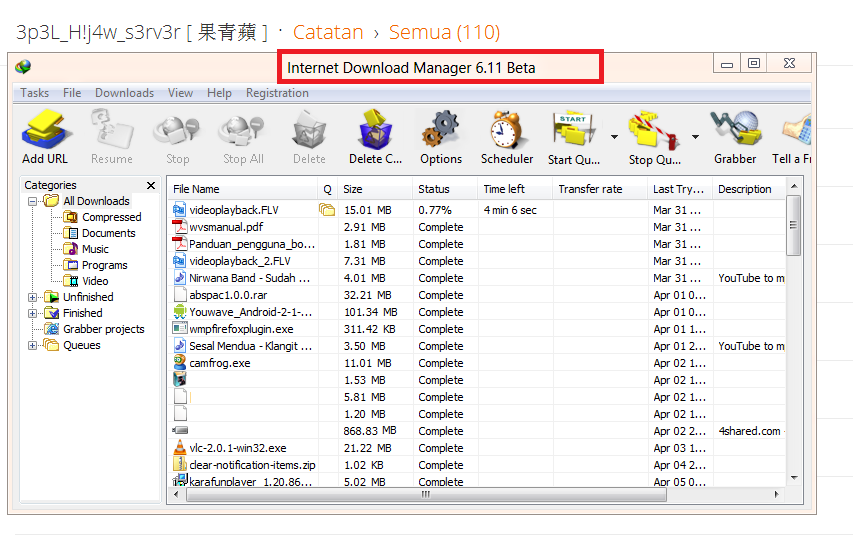
Task: Sort by Size column header
Action: pyautogui.click(x=375, y=189)
